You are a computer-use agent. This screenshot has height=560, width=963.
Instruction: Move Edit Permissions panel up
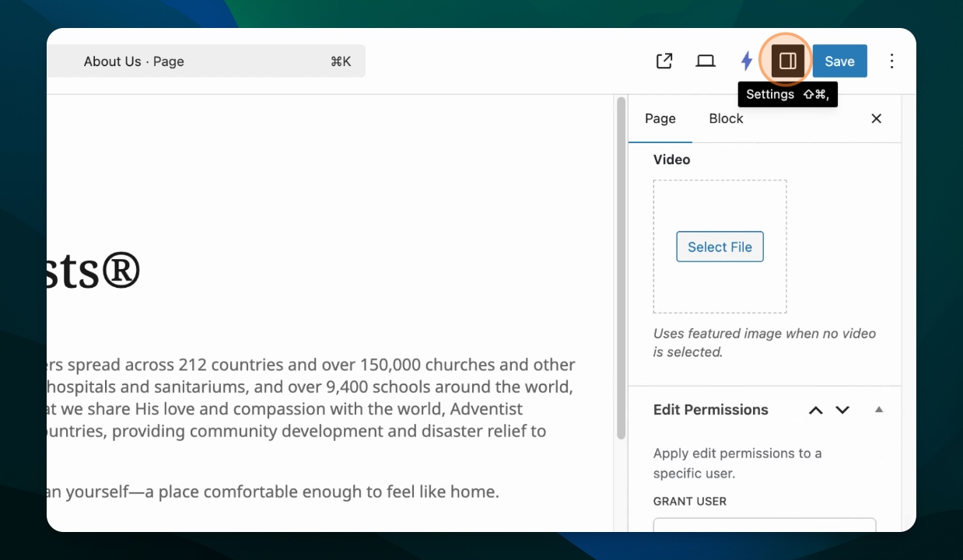click(815, 410)
